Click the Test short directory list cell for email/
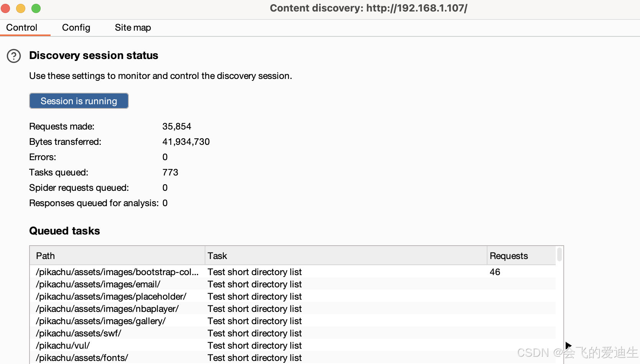This screenshot has height=364, width=640. pos(254,284)
